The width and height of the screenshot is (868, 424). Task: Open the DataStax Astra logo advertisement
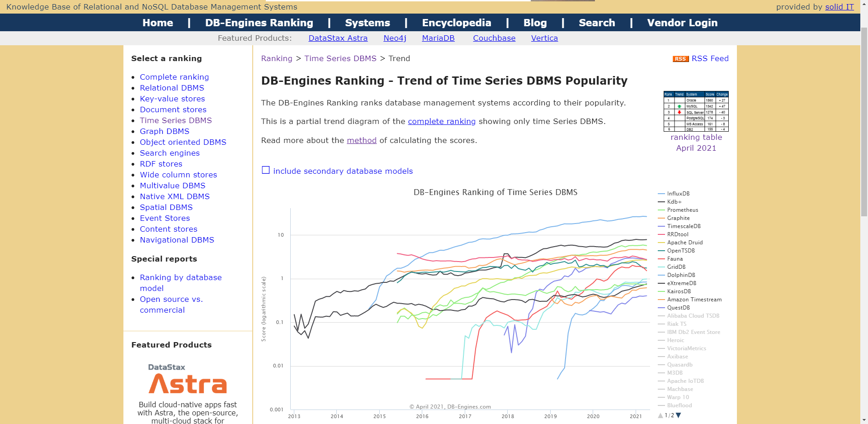[x=188, y=379]
